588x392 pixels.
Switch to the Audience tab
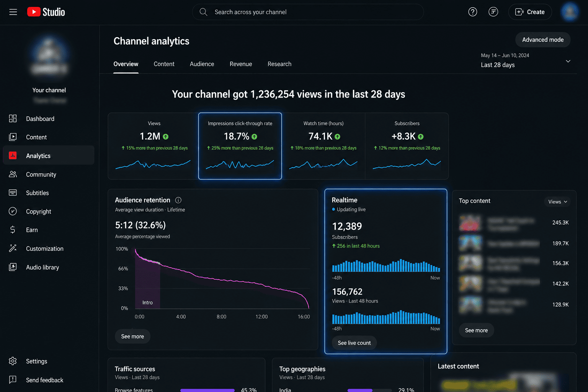point(202,64)
